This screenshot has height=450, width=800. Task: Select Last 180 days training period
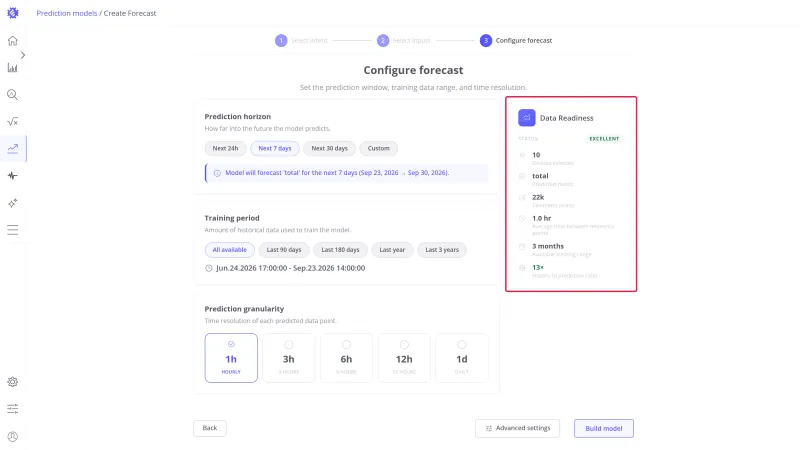[x=340, y=250]
